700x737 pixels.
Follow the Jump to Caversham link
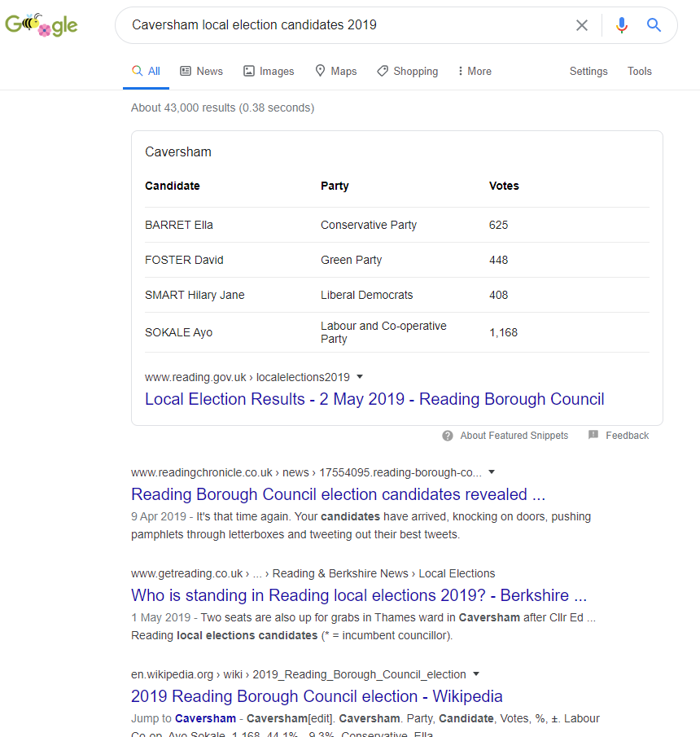click(205, 718)
